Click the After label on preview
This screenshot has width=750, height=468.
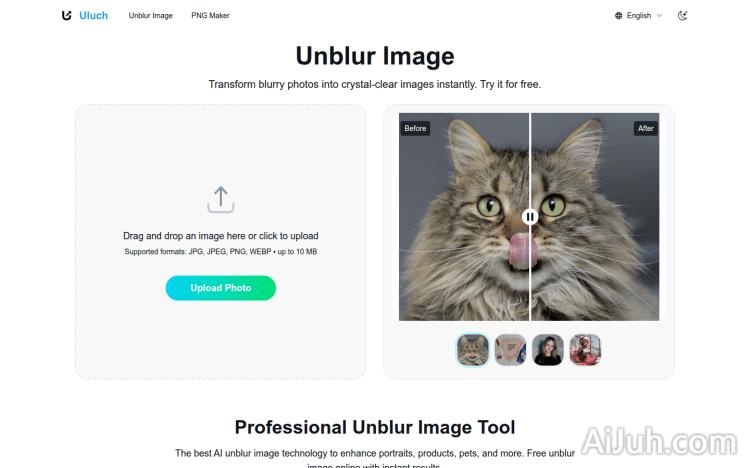[646, 128]
